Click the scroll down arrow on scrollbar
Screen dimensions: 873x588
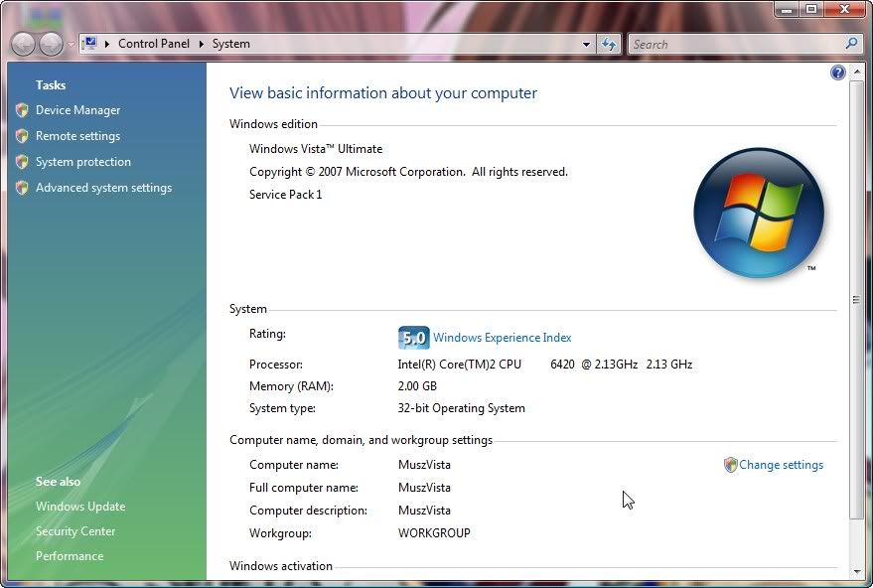857,572
